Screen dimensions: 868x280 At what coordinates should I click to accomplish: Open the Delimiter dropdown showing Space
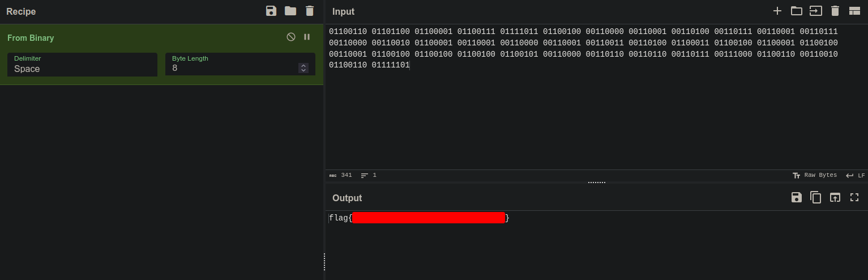(82, 65)
